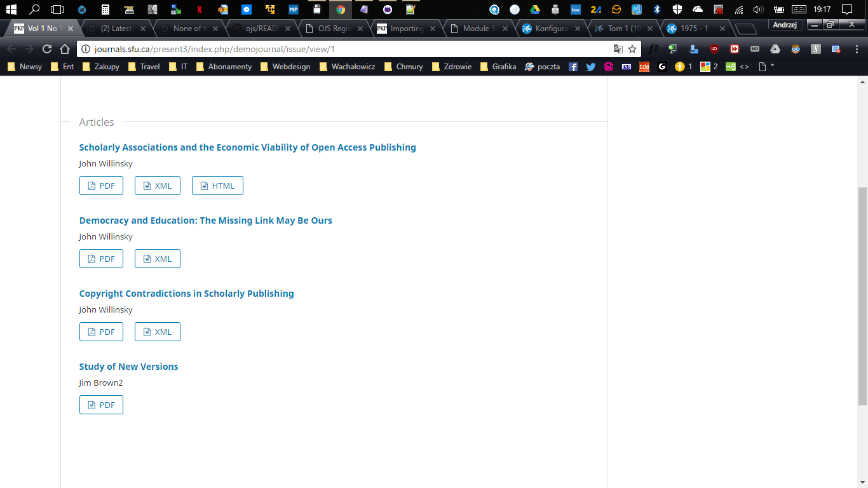Viewport: 868px width, 488px height.
Task: Click the Google Drive tray icon
Action: click(x=535, y=10)
